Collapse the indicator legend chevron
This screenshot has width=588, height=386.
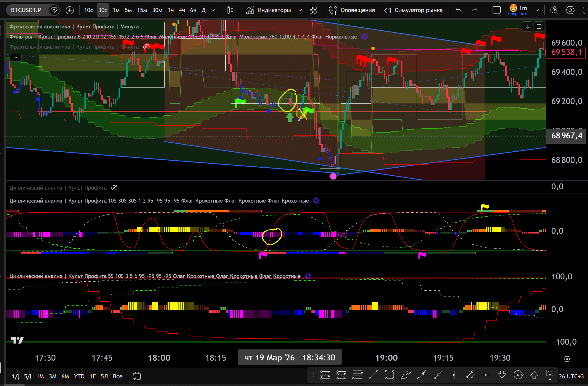point(16,58)
